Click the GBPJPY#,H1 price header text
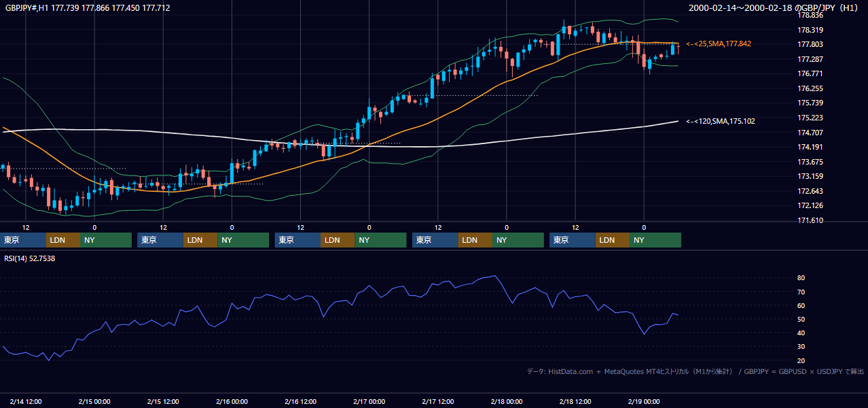 88,8
